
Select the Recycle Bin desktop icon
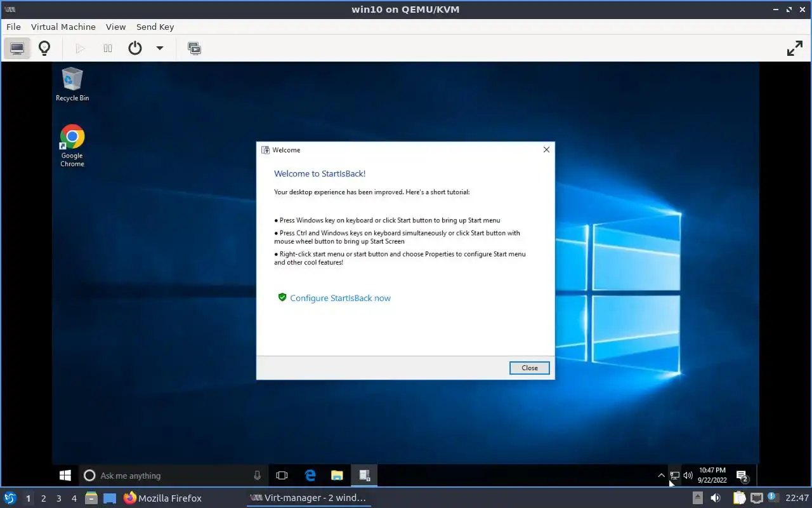coord(72,84)
